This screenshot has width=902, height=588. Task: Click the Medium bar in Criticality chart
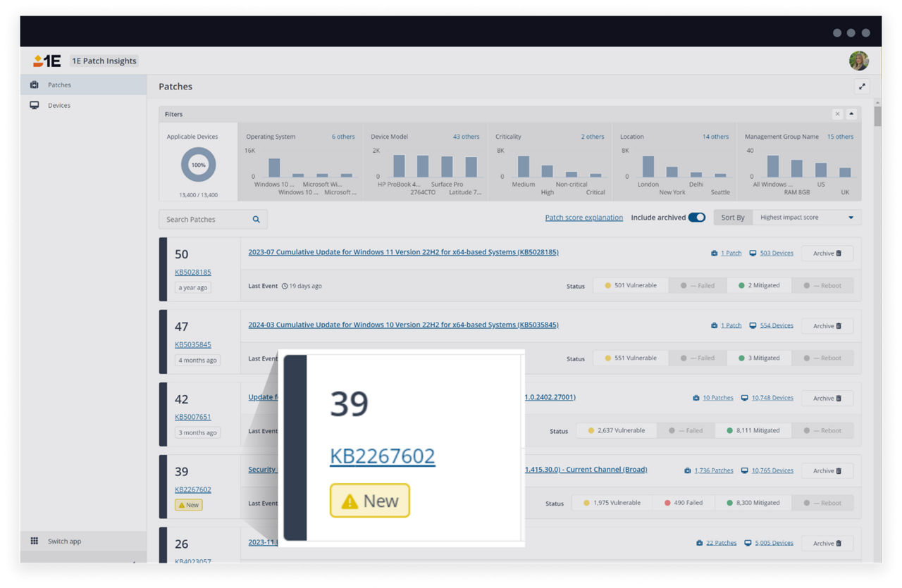[x=523, y=166]
